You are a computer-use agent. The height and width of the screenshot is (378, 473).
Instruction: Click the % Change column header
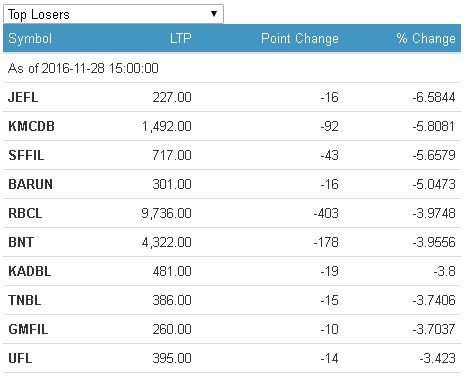426,38
